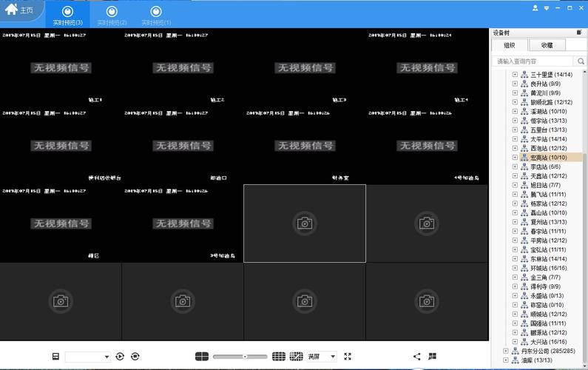
Task: Click the save view icon left of the combo box
Action: click(x=55, y=356)
